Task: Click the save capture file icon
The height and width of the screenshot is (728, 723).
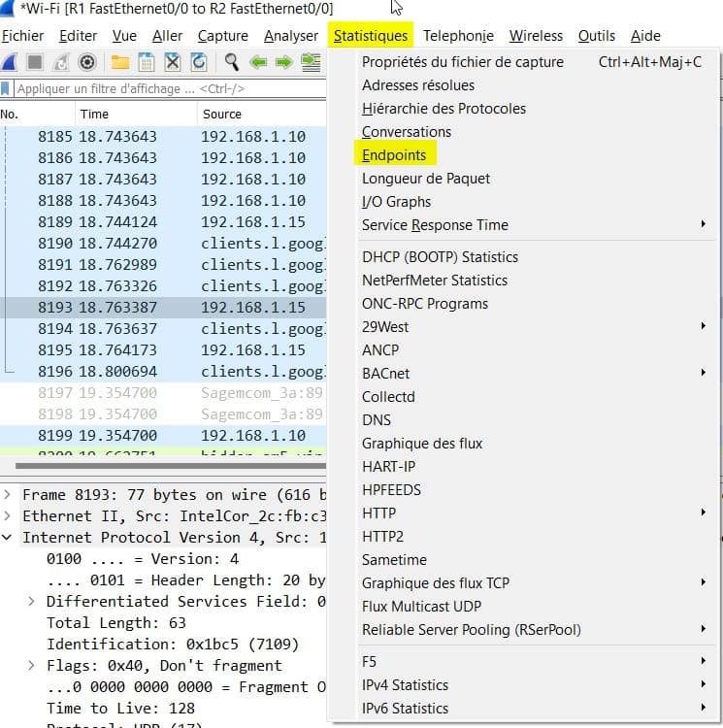Action: tap(147, 62)
